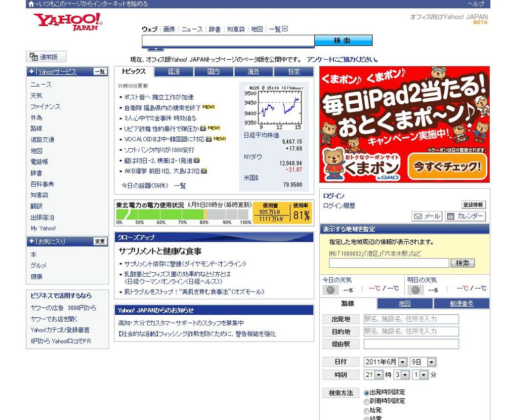Open the 2011年6月 month dropdown
This screenshot has height=420, width=506.
point(402,362)
